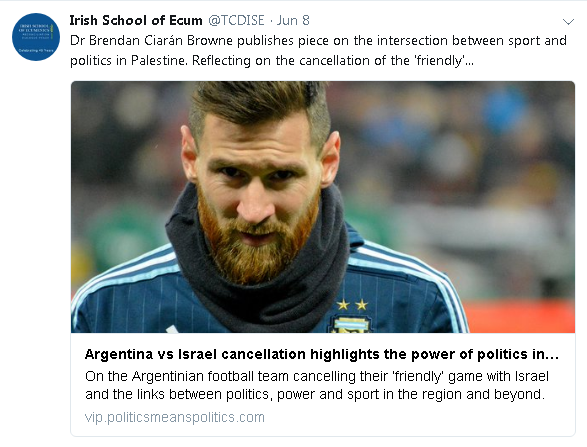Follow the vip.politicsmeanspolitics.com domain link

click(x=175, y=417)
